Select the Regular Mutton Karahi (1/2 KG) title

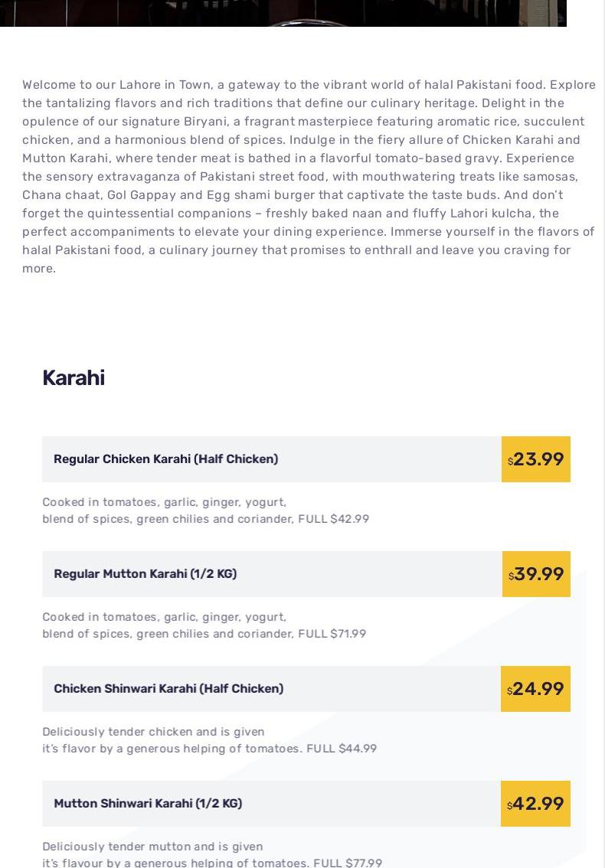pos(145,574)
